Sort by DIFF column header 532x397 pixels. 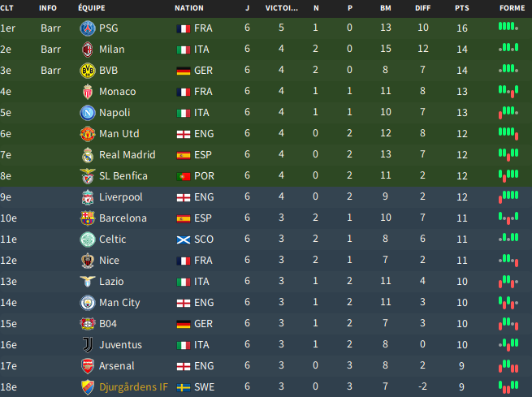pyautogui.click(x=422, y=8)
